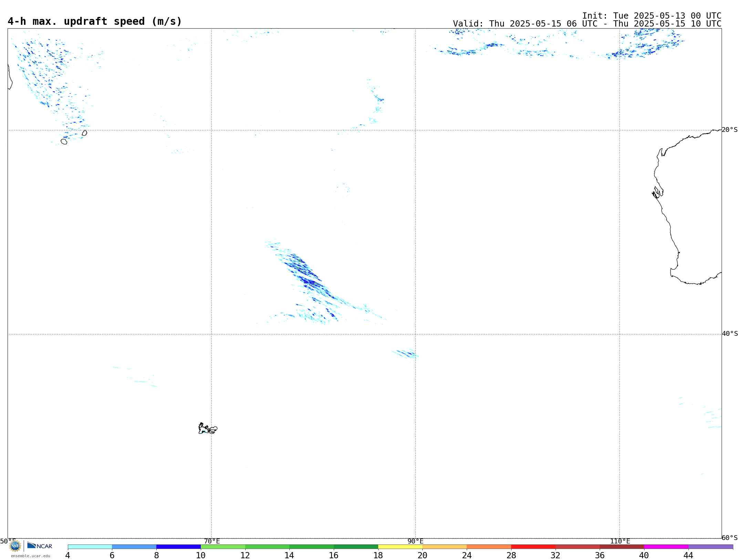Click the colorbar tick label 18
This screenshot has width=744, height=560.
coord(378,556)
